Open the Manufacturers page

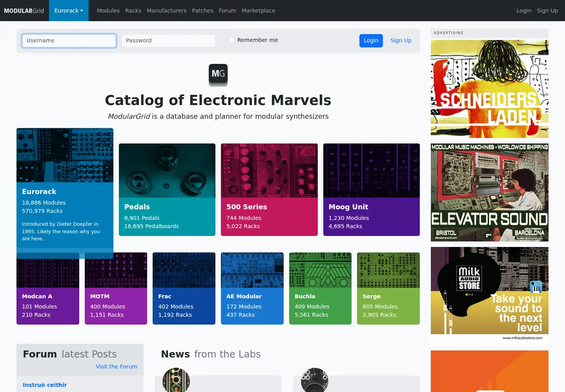coord(167,11)
